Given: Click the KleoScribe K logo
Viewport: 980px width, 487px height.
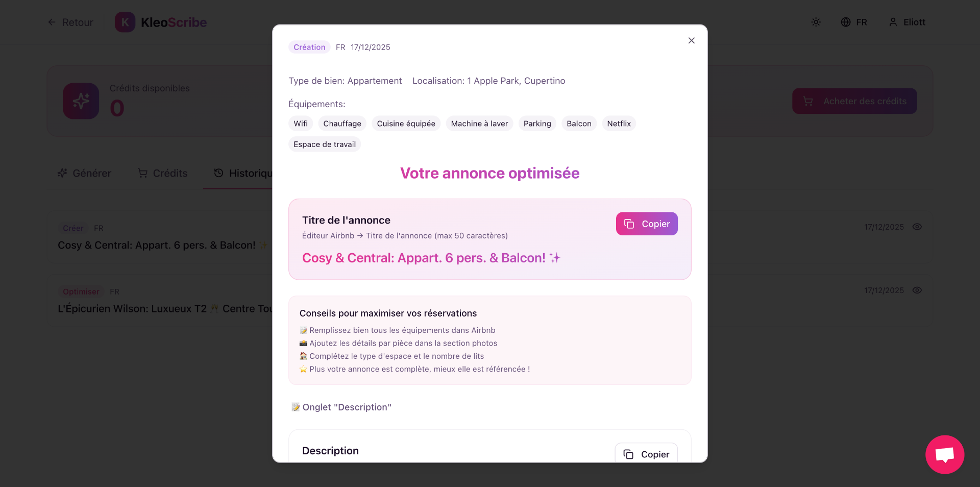Looking at the screenshot, I should [125, 22].
